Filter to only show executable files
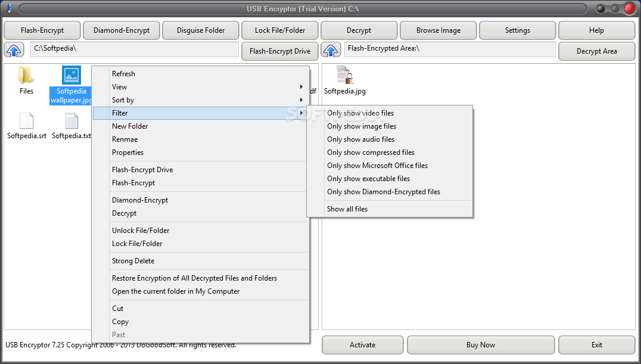Screen dimensions: 641x364 point(390,178)
